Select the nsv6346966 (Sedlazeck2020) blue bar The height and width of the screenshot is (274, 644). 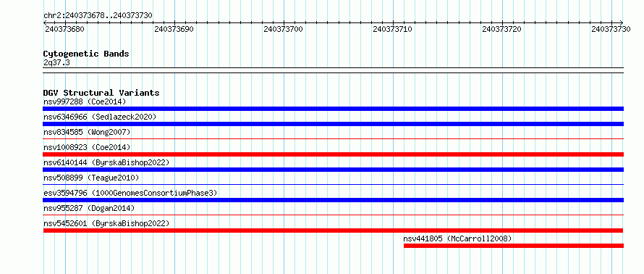pyautogui.click(x=333, y=124)
